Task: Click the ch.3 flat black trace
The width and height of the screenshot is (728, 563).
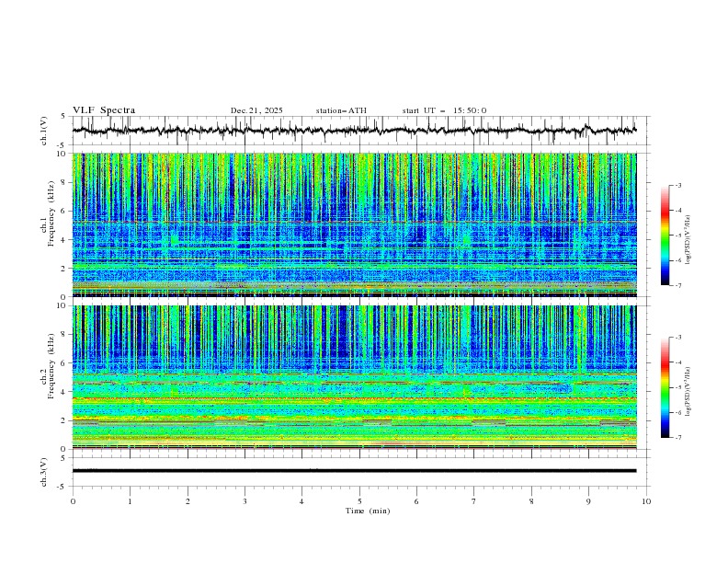Action: click(x=354, y=471)
